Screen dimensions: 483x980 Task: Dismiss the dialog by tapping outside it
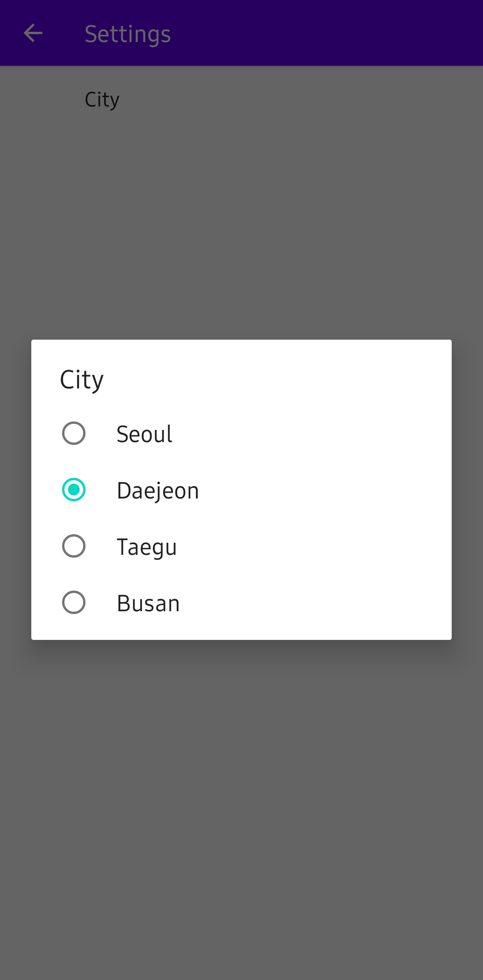click(x=241, y=805)
